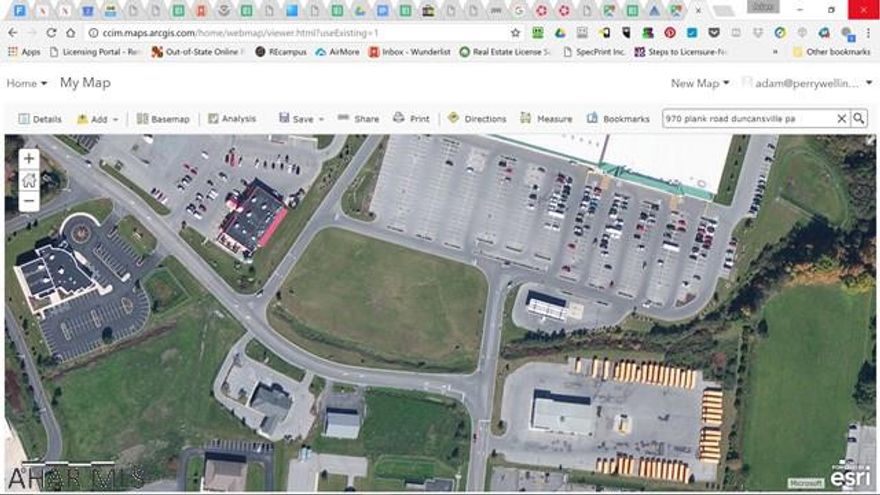Reload the current page
Viewport: 880px width, 495px height.
point(51,33)
